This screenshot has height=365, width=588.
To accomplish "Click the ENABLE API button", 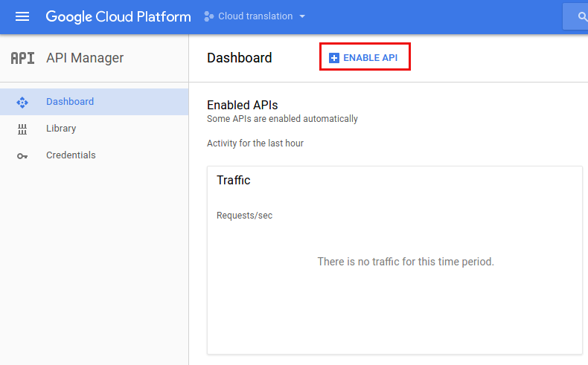I will [x=363, y=58].
